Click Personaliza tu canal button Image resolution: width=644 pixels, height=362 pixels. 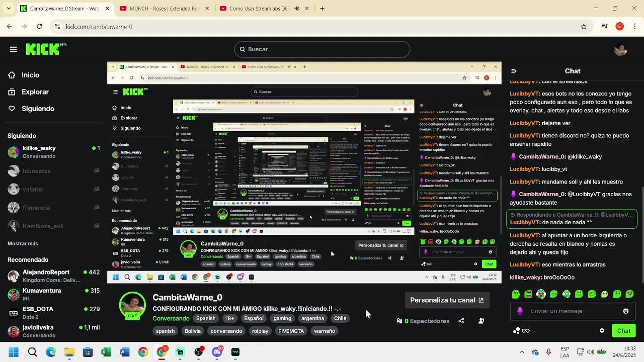[447, 300]
